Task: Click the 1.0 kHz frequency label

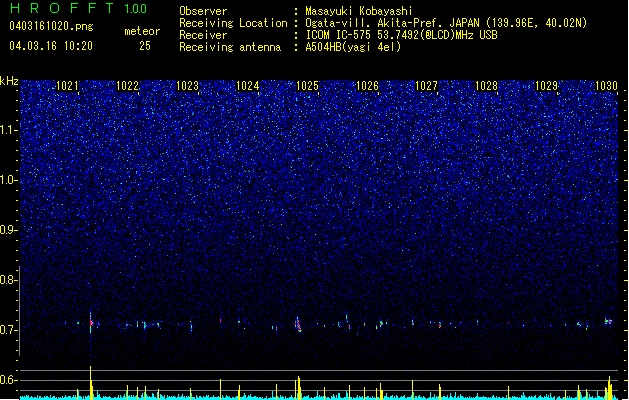Action: tap(8, 180)
